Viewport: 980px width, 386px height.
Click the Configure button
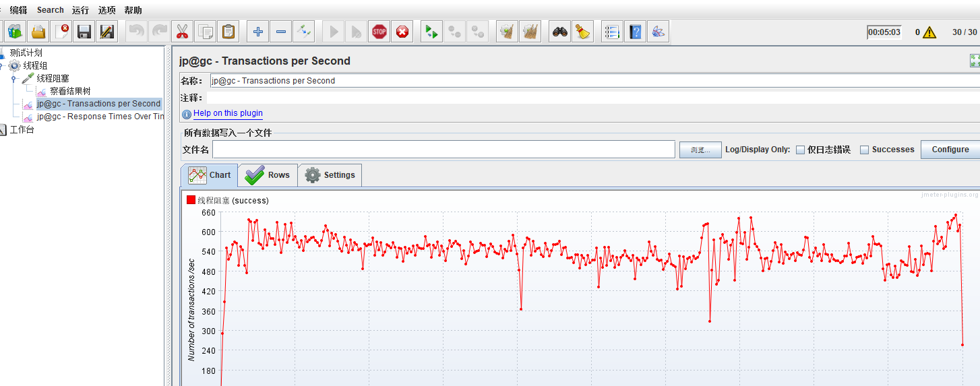tap(950, 150)
